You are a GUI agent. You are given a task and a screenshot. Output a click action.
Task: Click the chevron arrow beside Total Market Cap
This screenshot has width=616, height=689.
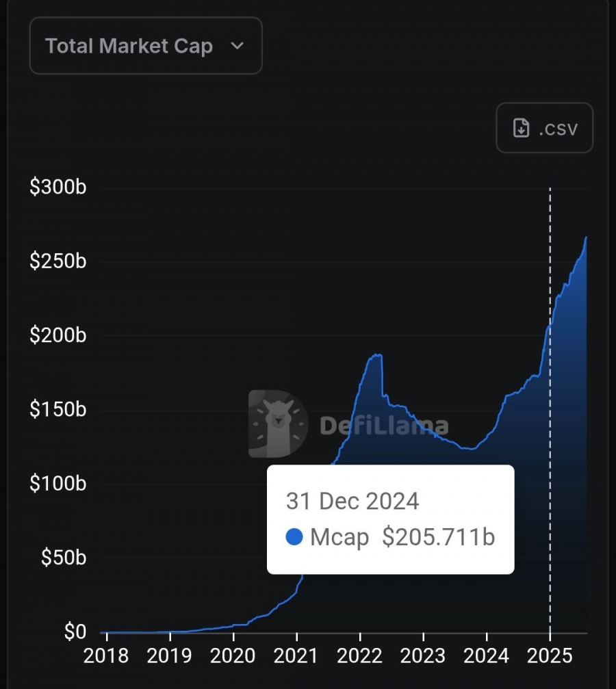[x=238, y=46]
